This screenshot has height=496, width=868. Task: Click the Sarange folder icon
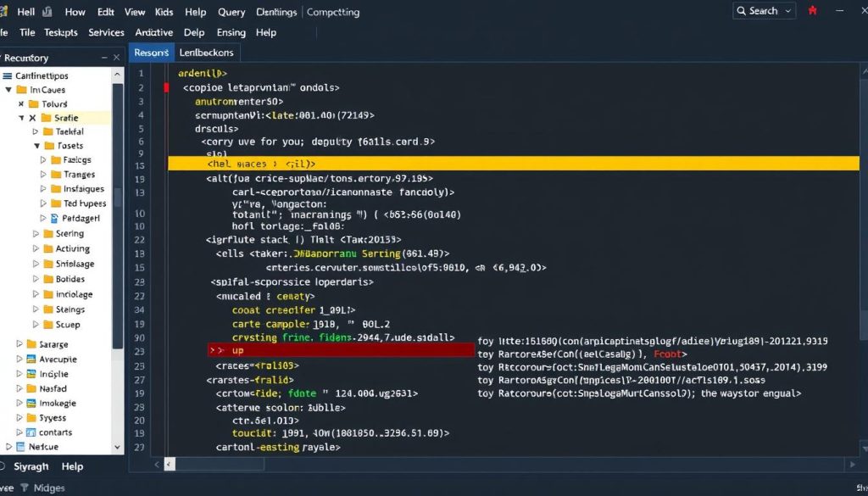tap(31, 343)
